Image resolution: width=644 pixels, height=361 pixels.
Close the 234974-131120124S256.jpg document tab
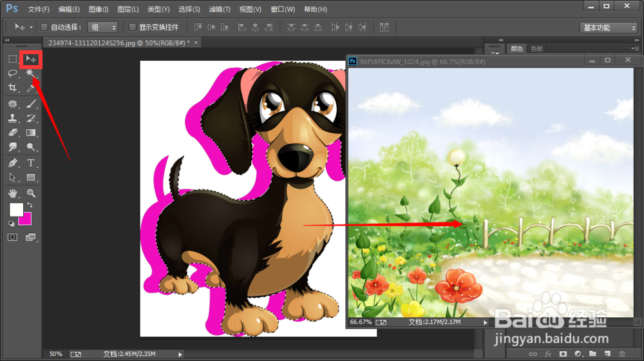point(196,43)
